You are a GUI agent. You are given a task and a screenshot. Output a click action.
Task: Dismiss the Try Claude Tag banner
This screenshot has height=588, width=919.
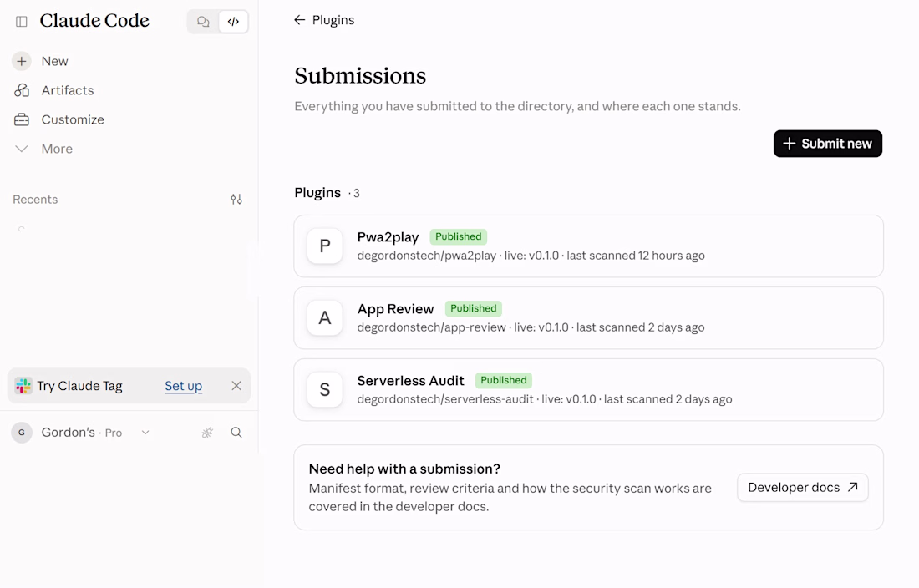(236, 385)
